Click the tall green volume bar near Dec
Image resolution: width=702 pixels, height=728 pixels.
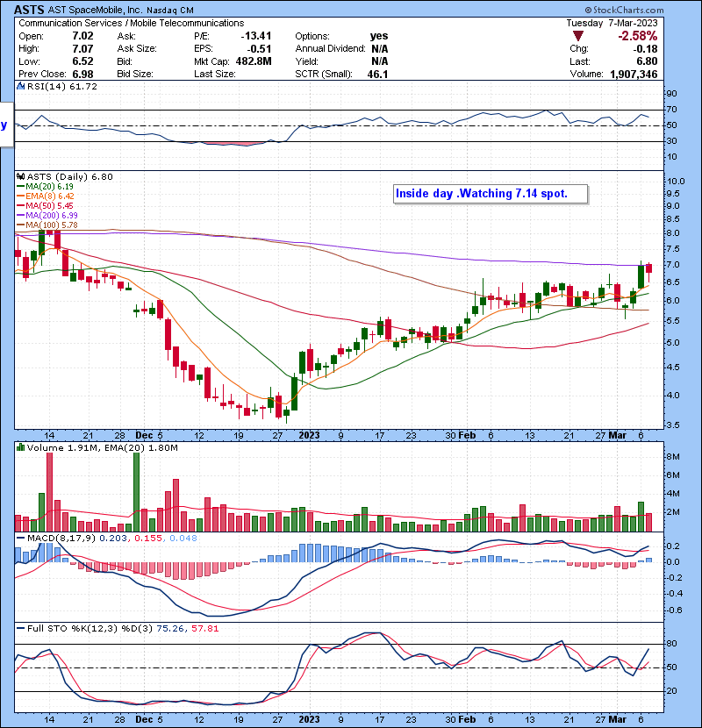136,492
